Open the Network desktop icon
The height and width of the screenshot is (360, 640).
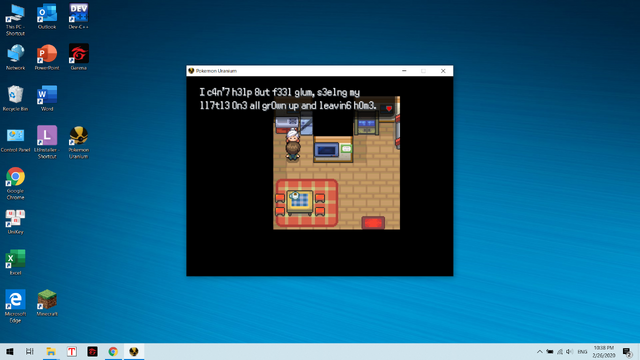coord(15,57)
